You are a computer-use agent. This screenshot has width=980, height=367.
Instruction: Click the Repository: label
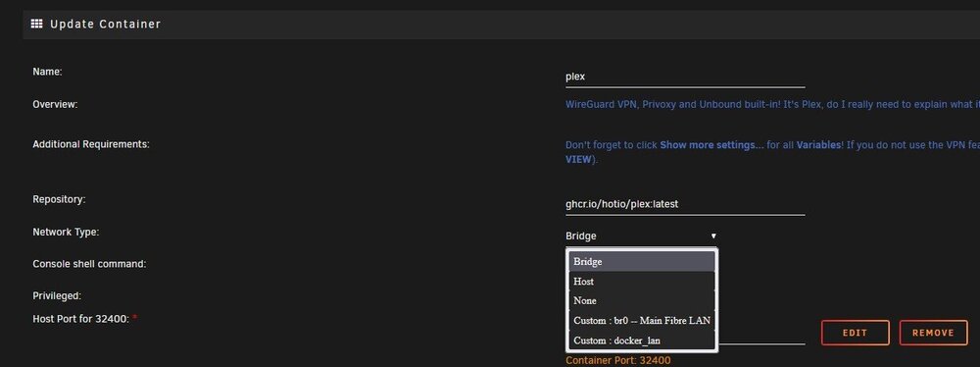click(59, 199)
